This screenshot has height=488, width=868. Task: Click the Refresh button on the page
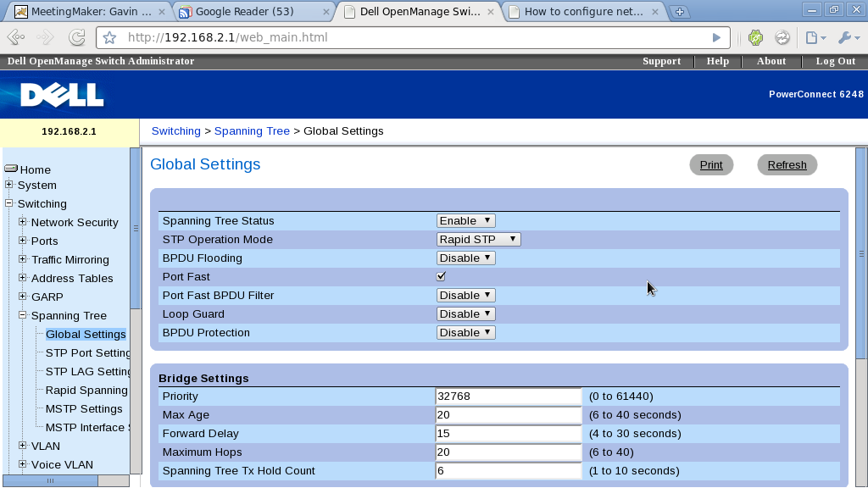tap(787, 165)
